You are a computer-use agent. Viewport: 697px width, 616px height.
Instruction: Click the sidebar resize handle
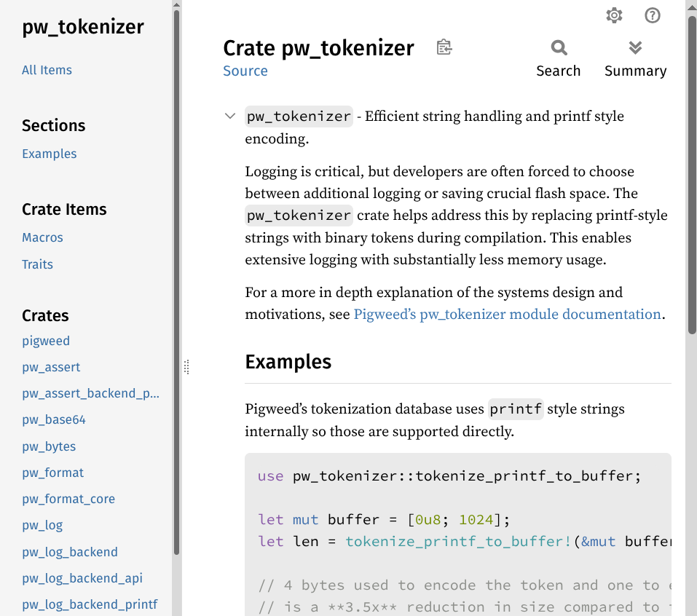pos(186,367)
